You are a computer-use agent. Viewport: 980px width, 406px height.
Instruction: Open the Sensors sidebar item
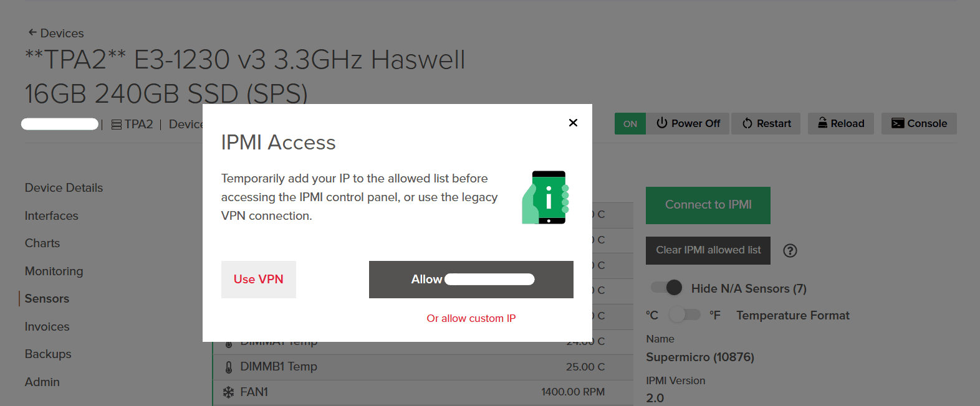47,298
